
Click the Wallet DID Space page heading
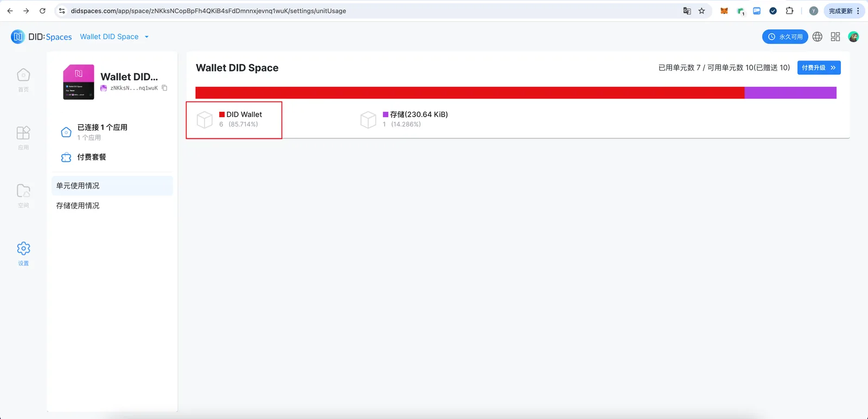[x=237, y=68]
